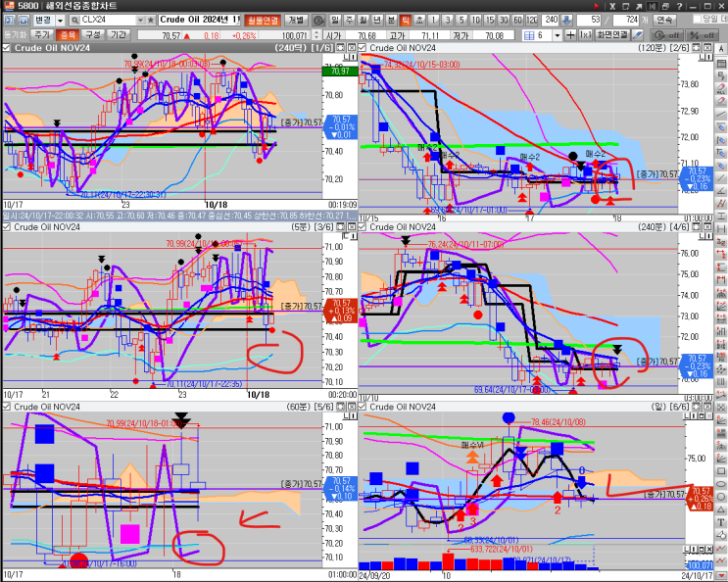Click the +0,26% change value

[x=244, y=35]
